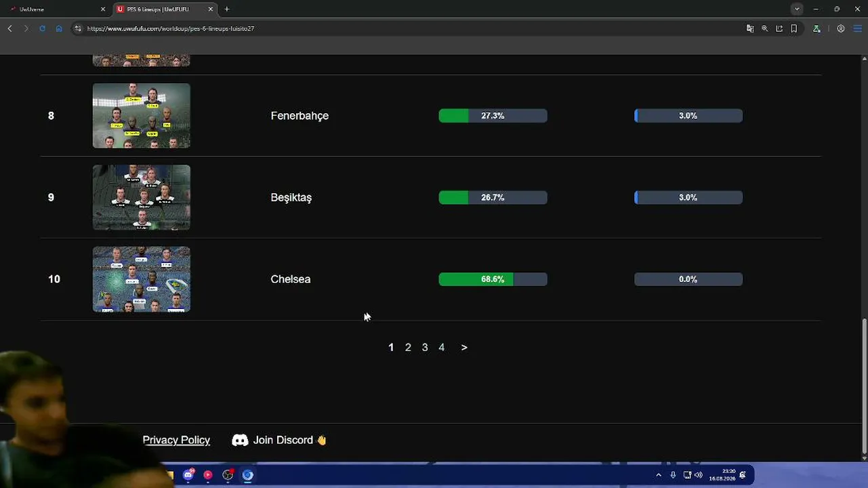Open the network tray icon
The width and height of the screenshot is (868, 488).
point(687,475)
